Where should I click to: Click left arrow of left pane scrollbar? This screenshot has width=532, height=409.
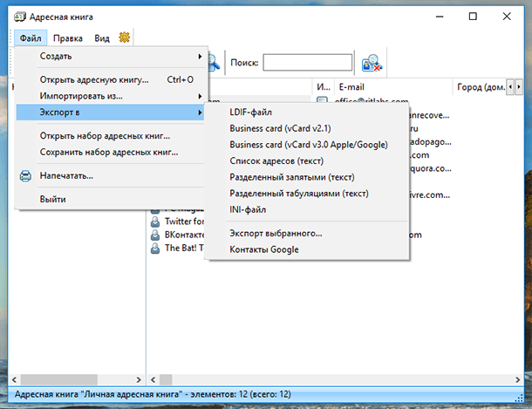(x=14, y=379)
